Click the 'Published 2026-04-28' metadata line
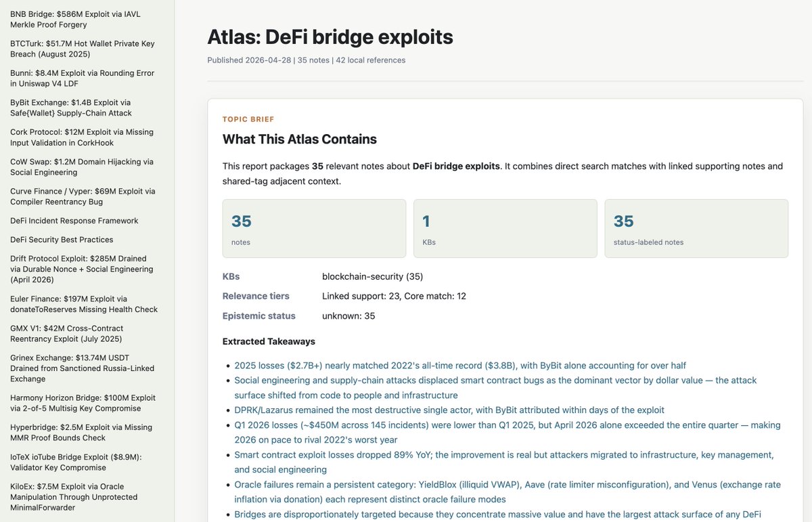This screenshot has height=522, width=812. (x=307, y=60)
